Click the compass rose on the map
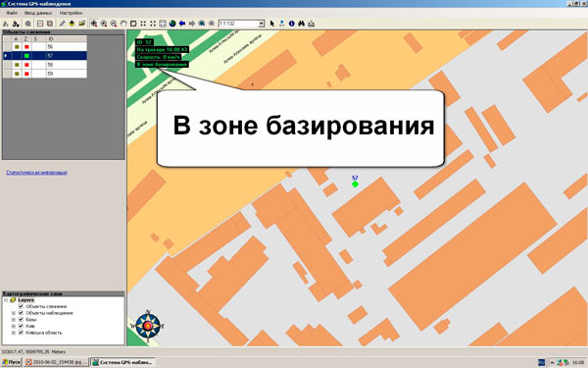 tap(148, 326)
